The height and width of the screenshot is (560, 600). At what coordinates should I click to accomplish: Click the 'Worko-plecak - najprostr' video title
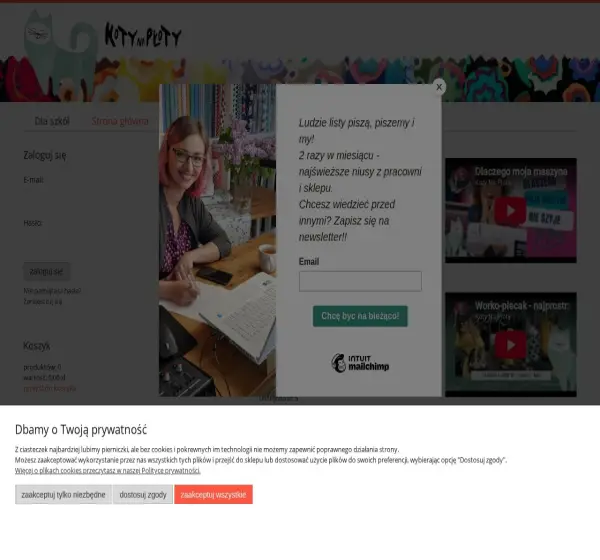pyautogui.click(x=522, y=306)
